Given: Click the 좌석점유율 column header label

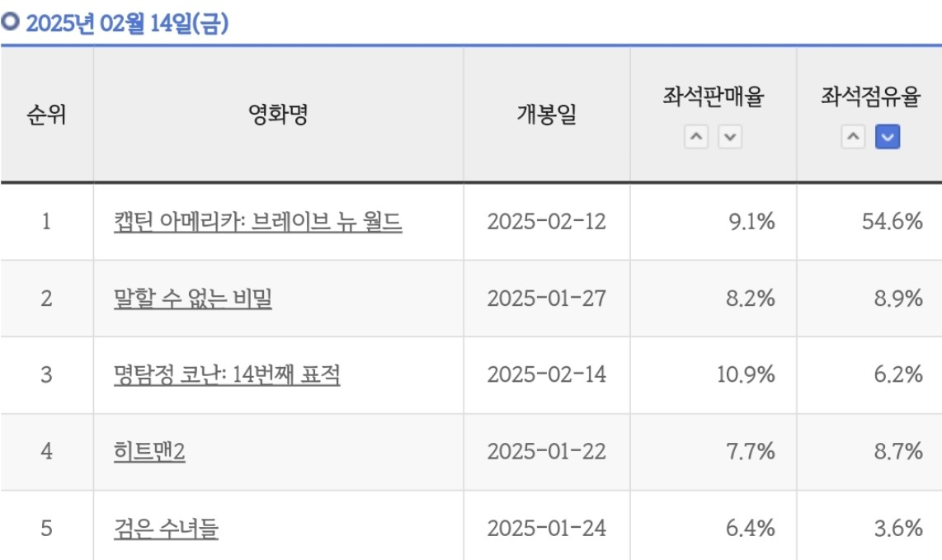Looking at the screenshot, I should click(x=869, y=98).
